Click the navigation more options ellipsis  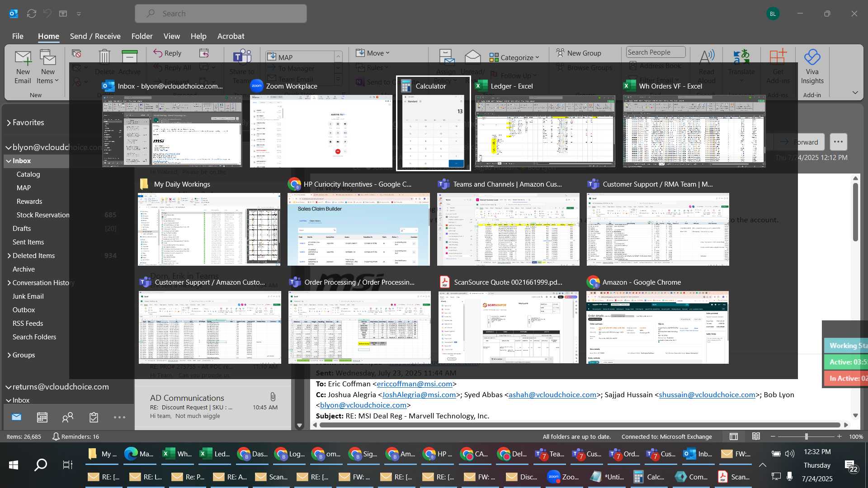[x=119, y=417]
